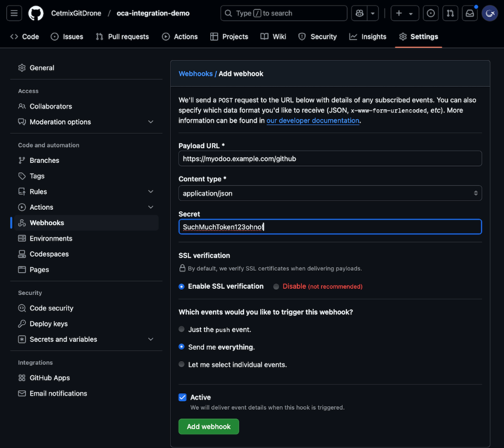The image size is (504, 448).
Task: Open the Copilot icon in header
Action: click(359, 13)
